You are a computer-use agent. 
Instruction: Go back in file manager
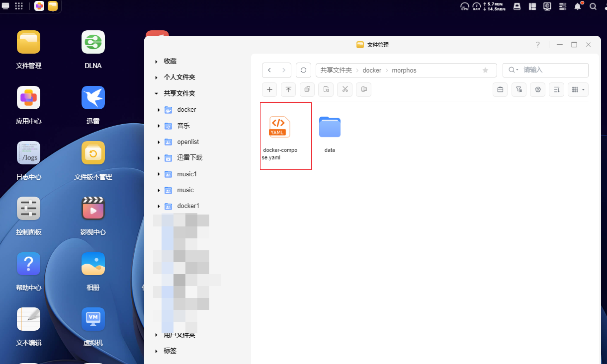269,71
